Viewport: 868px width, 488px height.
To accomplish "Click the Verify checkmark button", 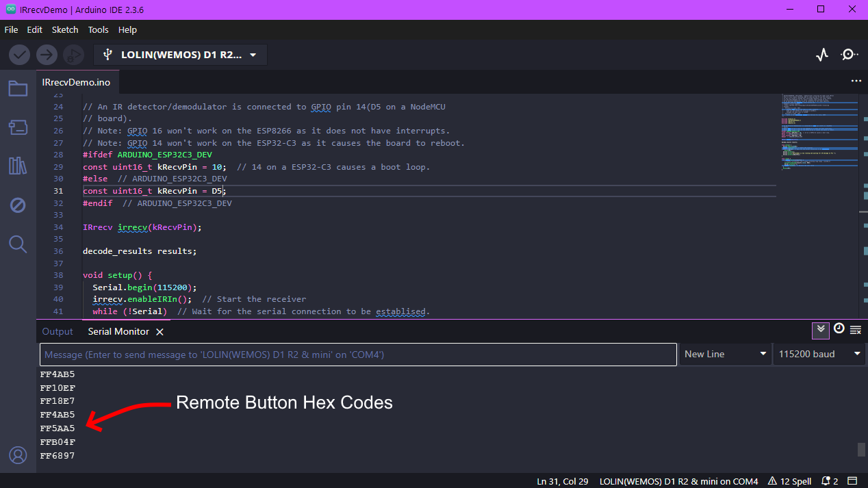I will click(x=19, y=55).
